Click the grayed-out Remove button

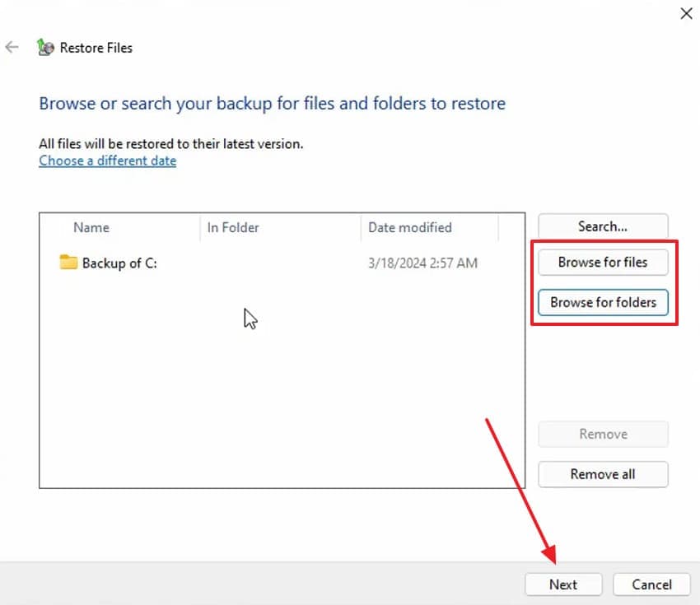603,434
